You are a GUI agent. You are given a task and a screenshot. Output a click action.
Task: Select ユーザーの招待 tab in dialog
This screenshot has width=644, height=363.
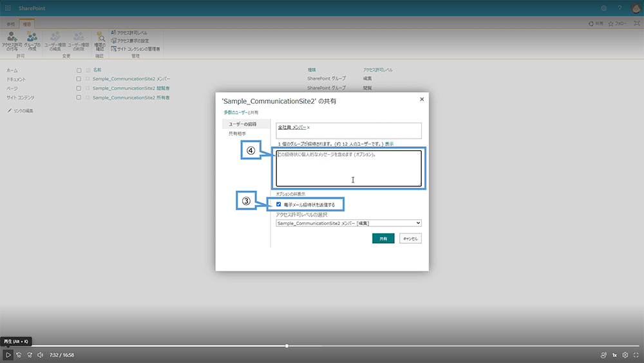click(246, 124)
